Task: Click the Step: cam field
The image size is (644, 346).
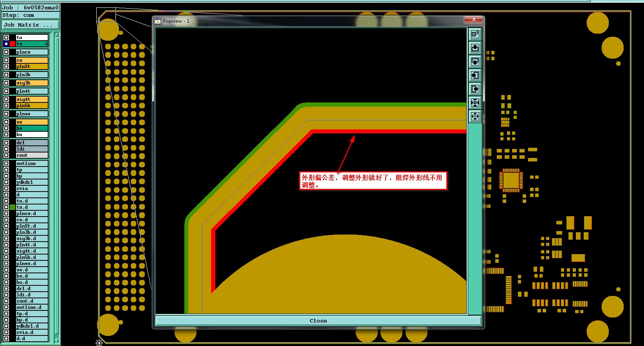Action: point(30,15)
